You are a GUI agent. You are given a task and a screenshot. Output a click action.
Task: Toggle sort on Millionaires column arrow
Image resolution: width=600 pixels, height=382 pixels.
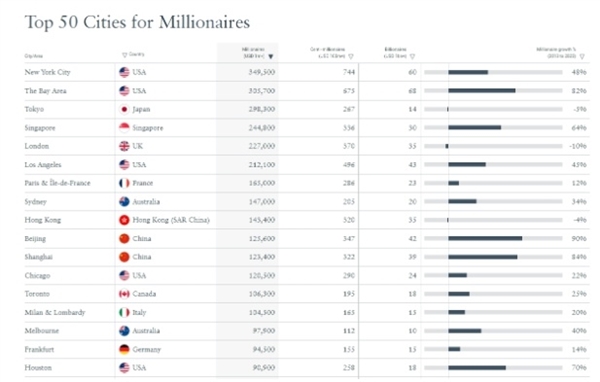(271, 57)
